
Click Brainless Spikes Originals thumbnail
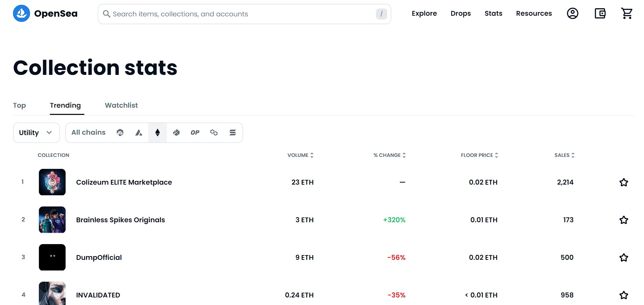(x=52, y=220)
